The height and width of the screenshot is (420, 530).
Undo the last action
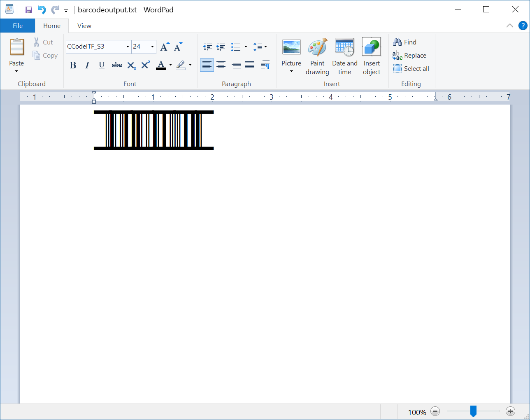pos(42,10)
